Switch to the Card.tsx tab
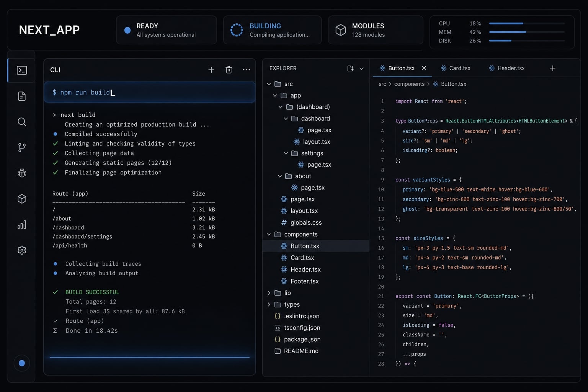The height and width of the screenshot is (392, 588). [456, 68]
